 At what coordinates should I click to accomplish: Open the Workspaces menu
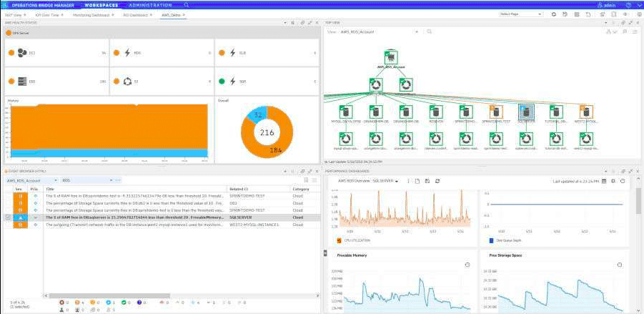(101, 5)
